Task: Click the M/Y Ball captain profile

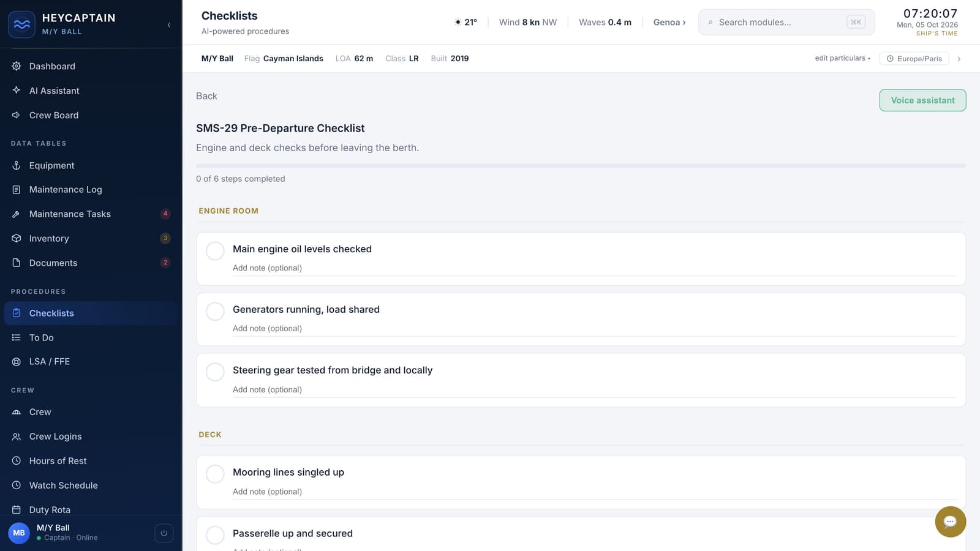Action: 67,533
